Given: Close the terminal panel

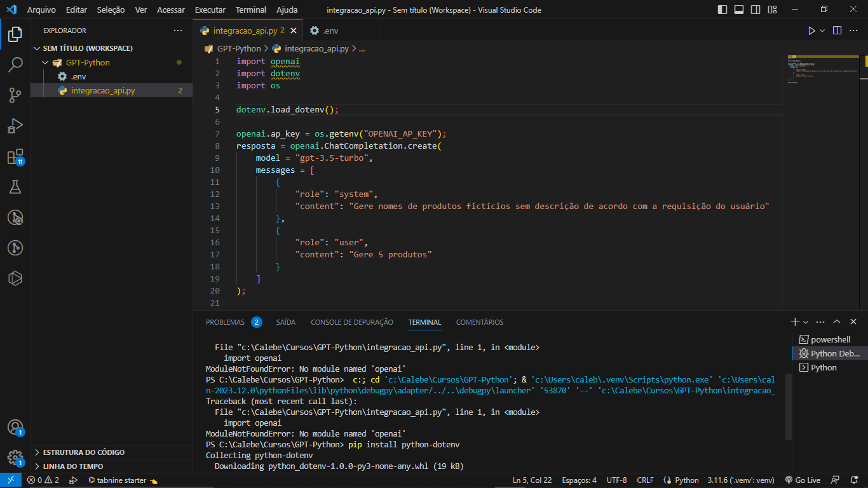Looking at the screenshot, I should pos(853,322).
